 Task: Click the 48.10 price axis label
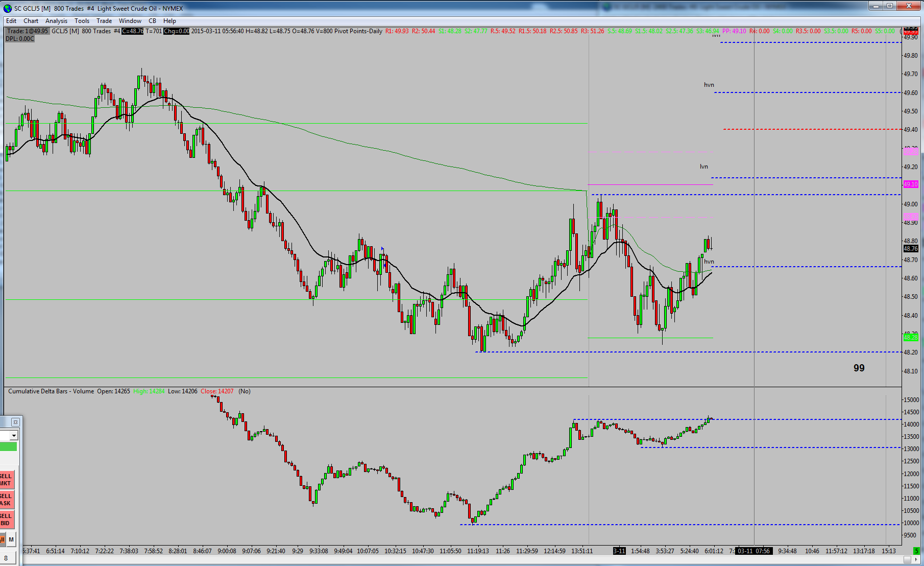coord(911,371)
